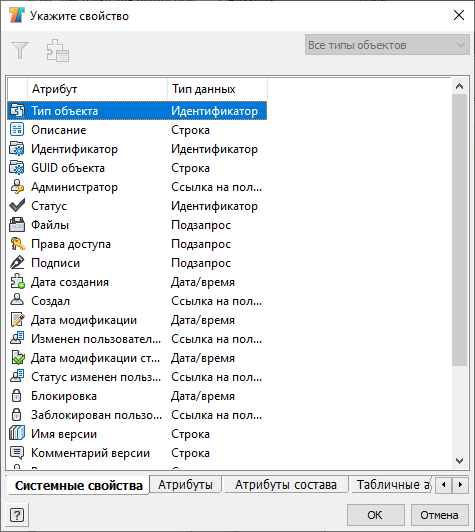The height and width of the screenshot is (532, 475).
Task: Open the Атрибуты состава tab
Action: point(286,484)
